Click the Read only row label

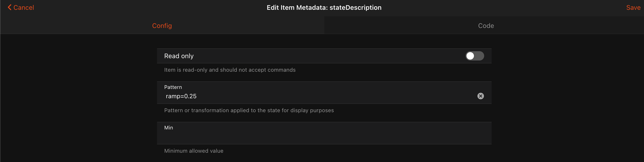click(179, 56)
